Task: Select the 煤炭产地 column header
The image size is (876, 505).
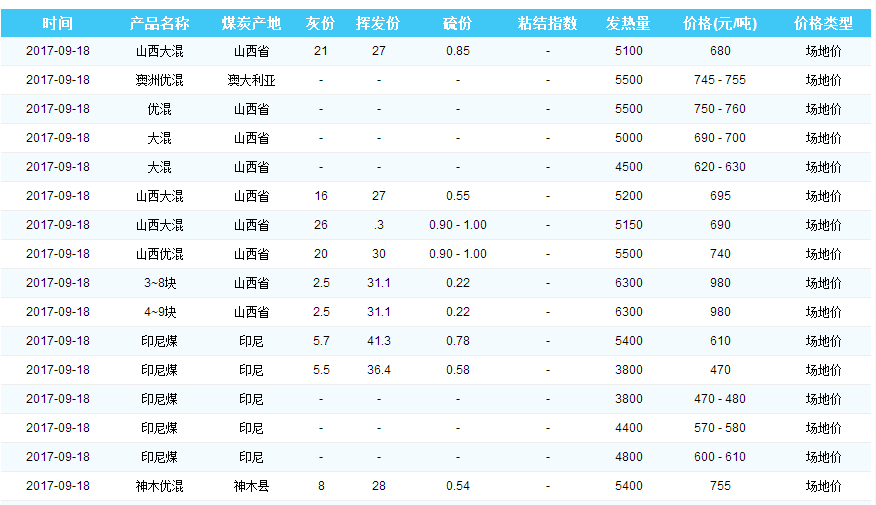Action: (x=251, y=23)
